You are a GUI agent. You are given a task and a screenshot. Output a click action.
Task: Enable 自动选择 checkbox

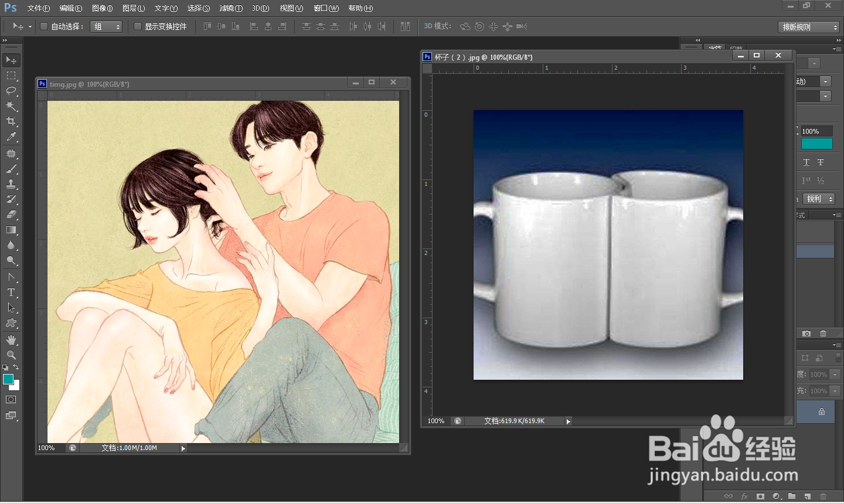[x=44, y=26]
